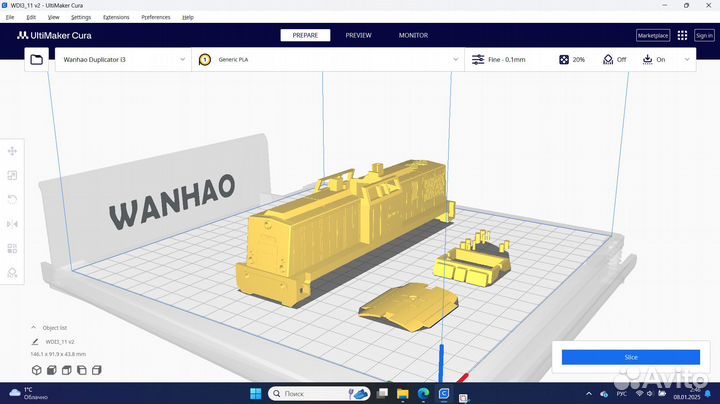Click the Slice button

tap(630, 357)
